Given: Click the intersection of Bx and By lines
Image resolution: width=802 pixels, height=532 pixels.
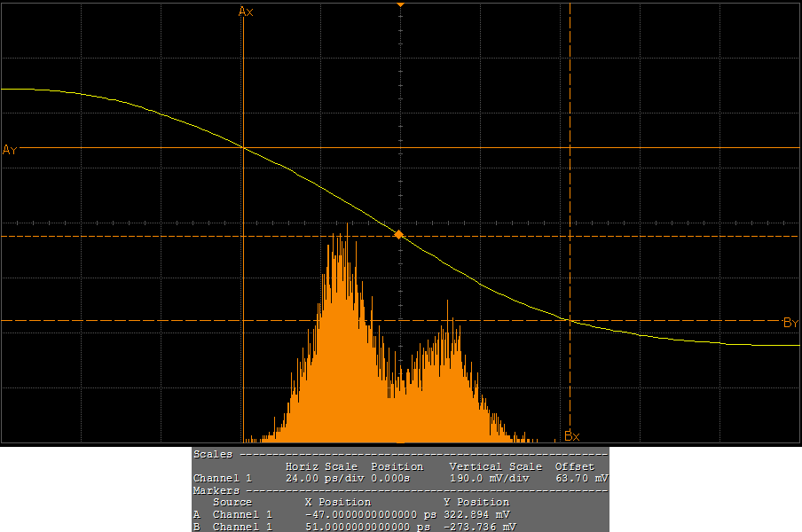Looking at the screenshot, I should point(570,320).
